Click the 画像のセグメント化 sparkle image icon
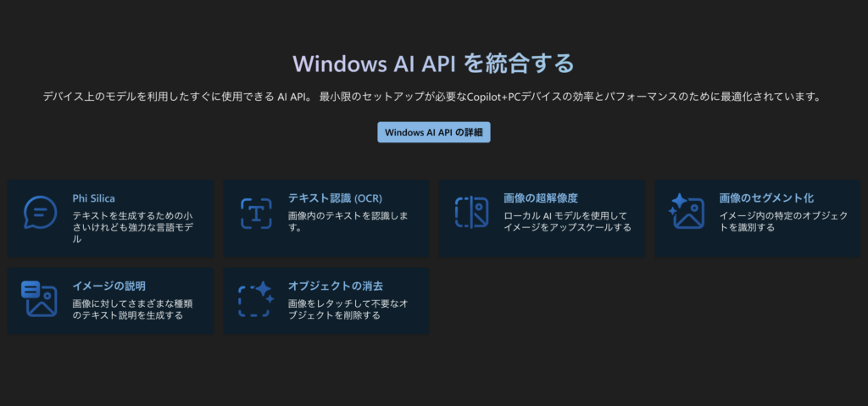 (687, 212)
